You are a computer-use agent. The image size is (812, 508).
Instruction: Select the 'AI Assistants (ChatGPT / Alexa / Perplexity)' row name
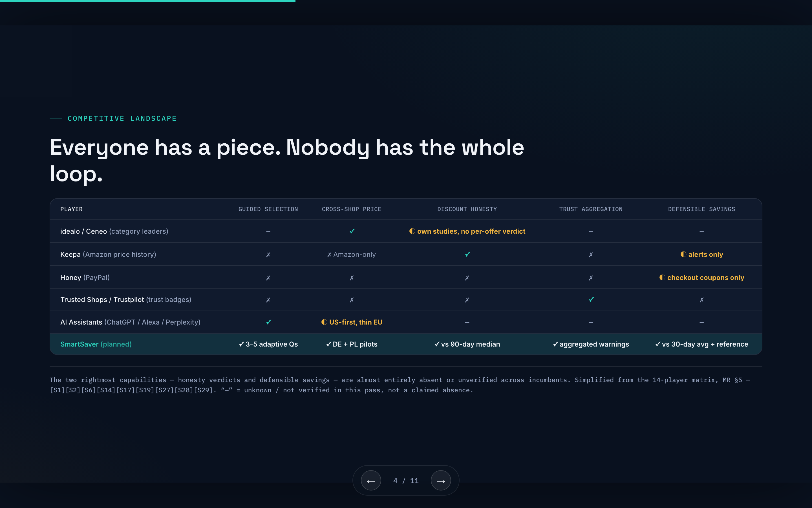click(131, 322)
